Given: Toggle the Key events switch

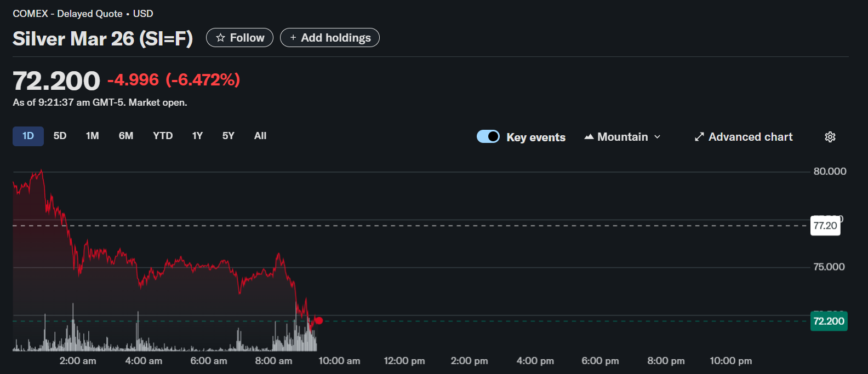Looking at the screenshot, I should 488,136.
